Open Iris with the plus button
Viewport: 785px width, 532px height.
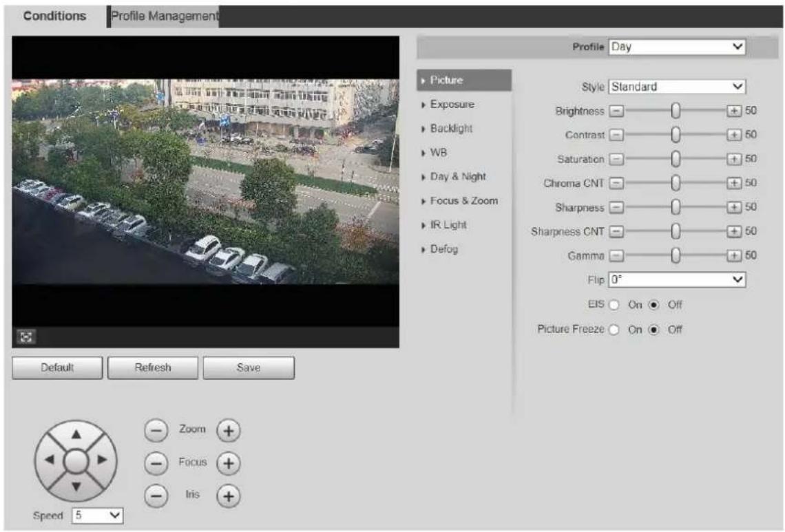(x=229, y=496)
